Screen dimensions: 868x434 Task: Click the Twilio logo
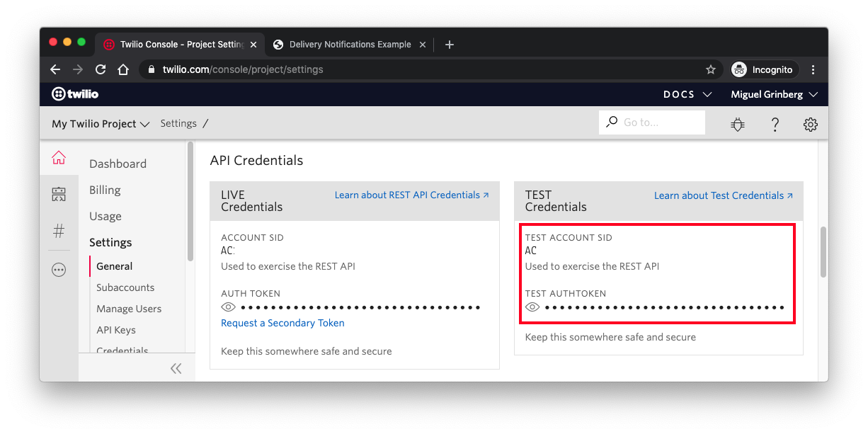click(x=75, y=94)
